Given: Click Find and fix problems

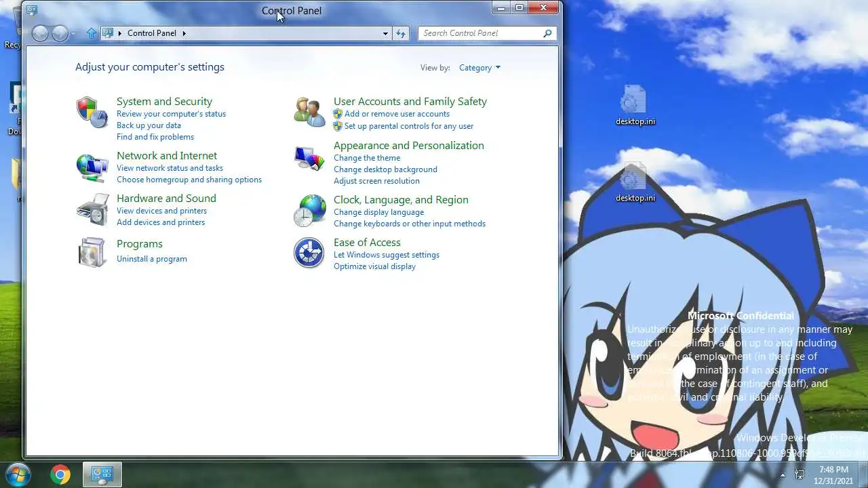Looking at the screenshot, I should coord(155,137).
